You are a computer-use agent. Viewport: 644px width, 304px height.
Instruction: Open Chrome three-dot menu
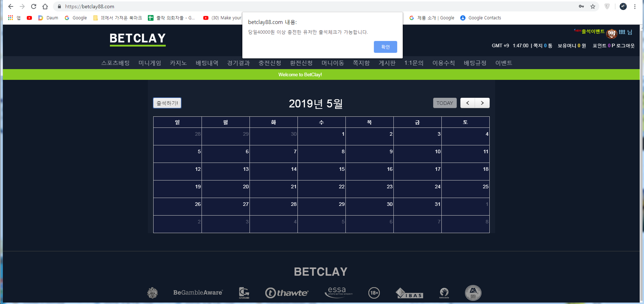(635, 6)
